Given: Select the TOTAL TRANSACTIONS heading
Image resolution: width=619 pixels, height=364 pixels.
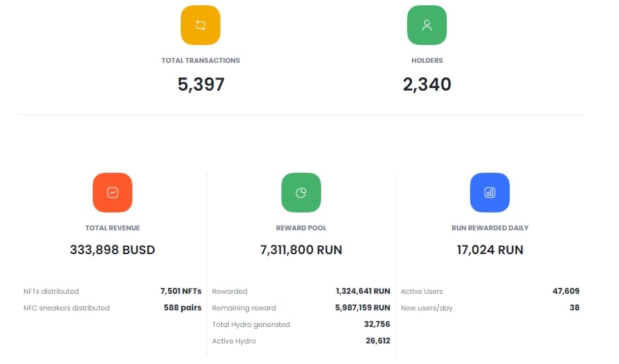Looking at the screenshot, I should (x=201, y=60).
